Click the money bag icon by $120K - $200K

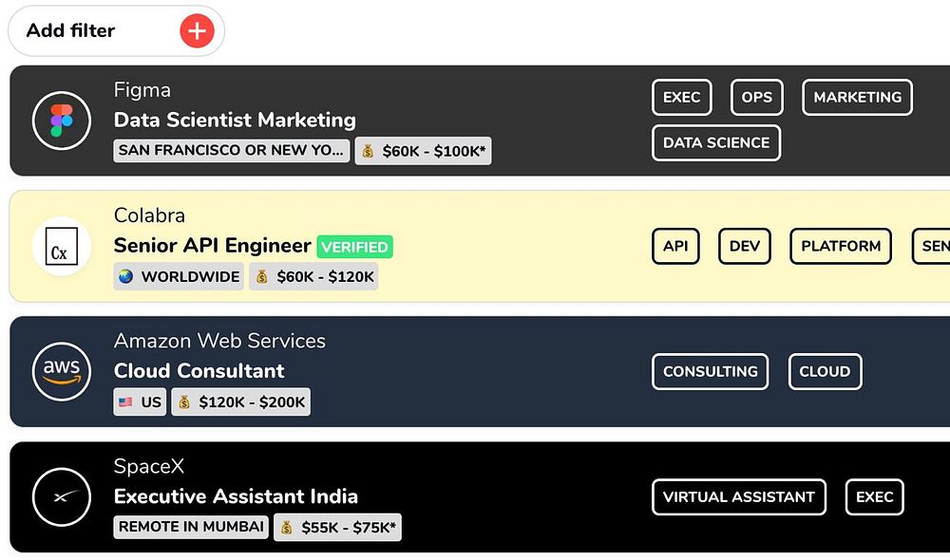(x=184, y=402)
